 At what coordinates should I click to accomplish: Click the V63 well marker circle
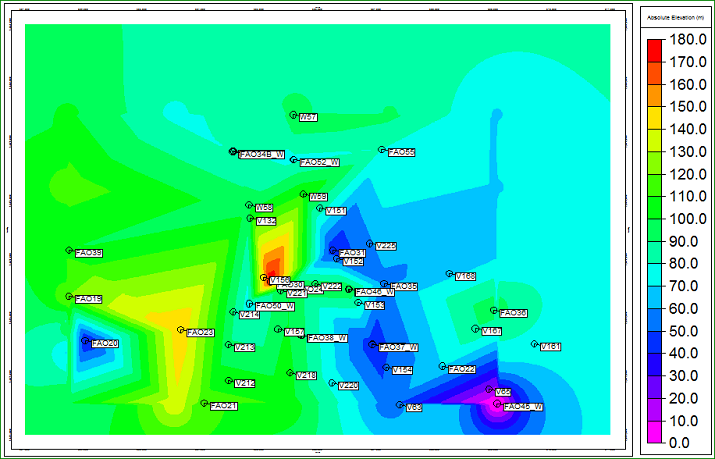pyautogui.click(x=400, y=405)
